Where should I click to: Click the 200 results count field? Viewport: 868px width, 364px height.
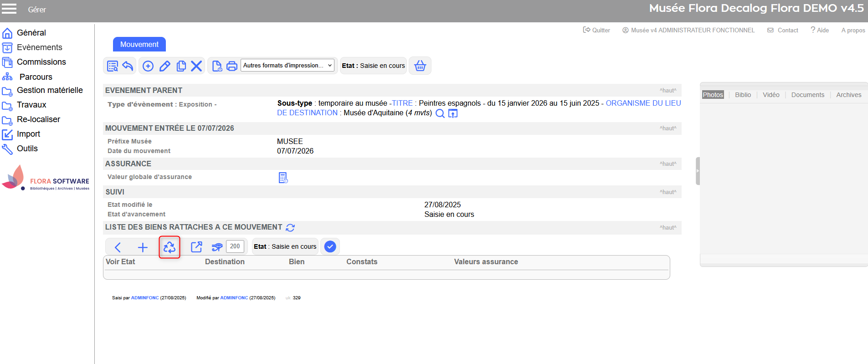pos(235,246)
